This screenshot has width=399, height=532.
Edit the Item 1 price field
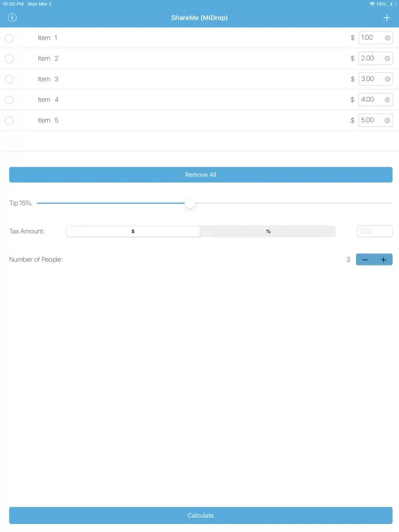(376, 38)
